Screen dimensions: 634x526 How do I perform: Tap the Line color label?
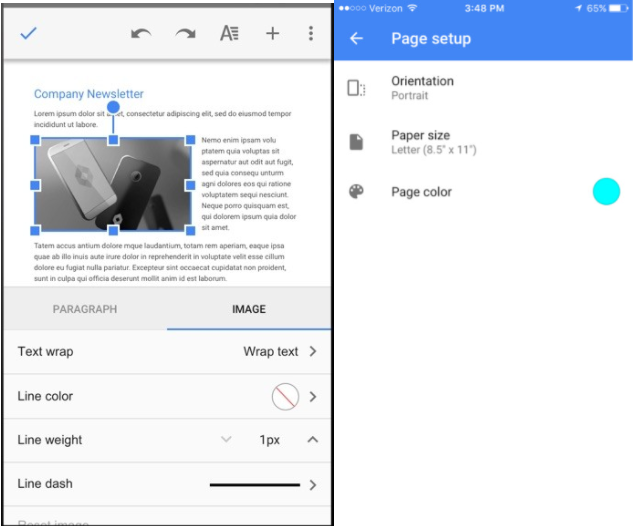pos(45,396)
